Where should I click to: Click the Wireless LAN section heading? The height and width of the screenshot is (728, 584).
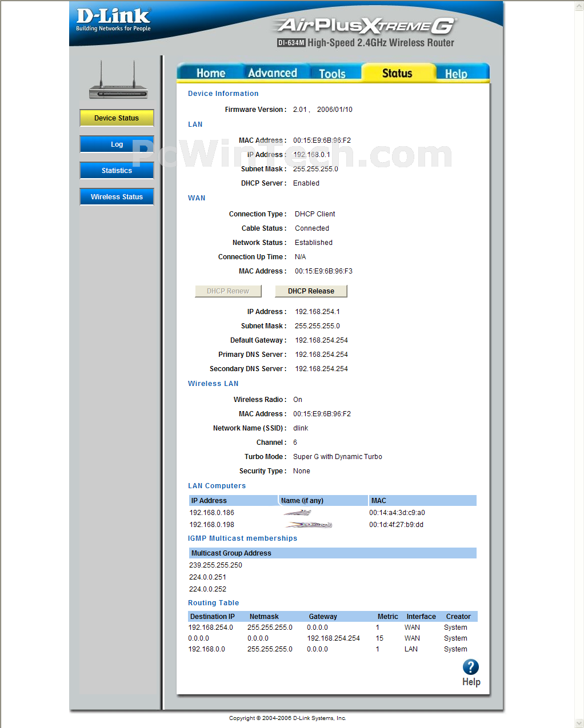pyautogui.click(x=213, y=384)
